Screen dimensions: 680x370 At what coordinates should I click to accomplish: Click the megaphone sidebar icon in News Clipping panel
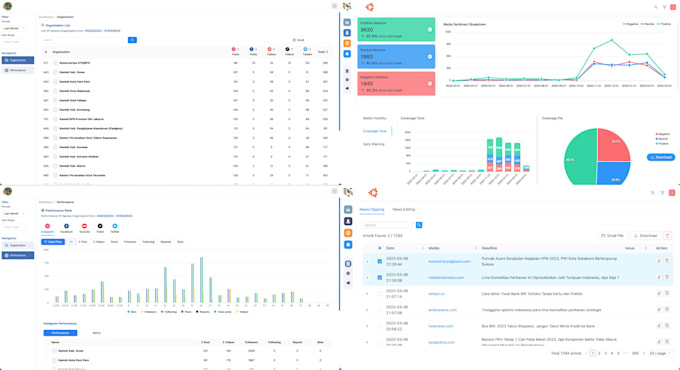click(x=348, y=283)
